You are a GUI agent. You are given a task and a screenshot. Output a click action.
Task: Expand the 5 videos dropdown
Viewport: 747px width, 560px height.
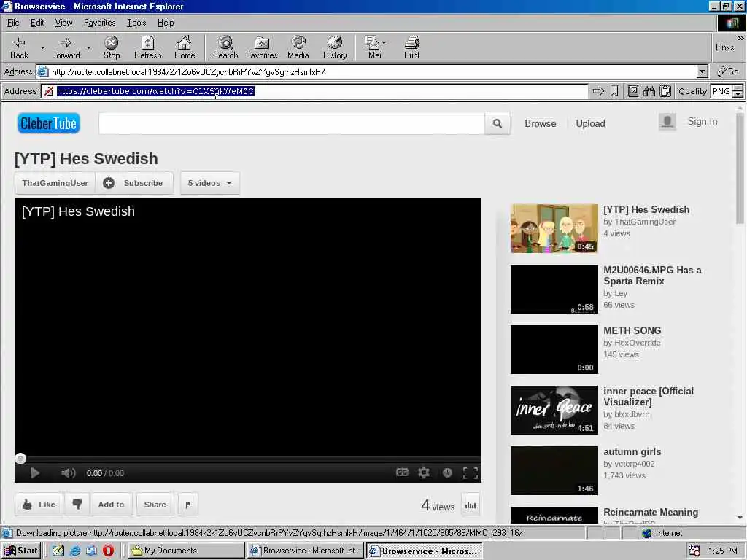pyautogui.click(x=209, y=183)
